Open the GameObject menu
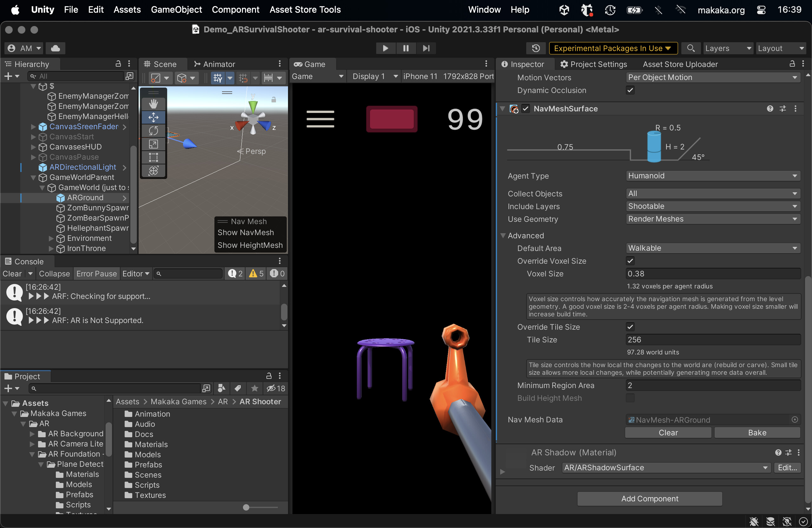 click(176, 10)
